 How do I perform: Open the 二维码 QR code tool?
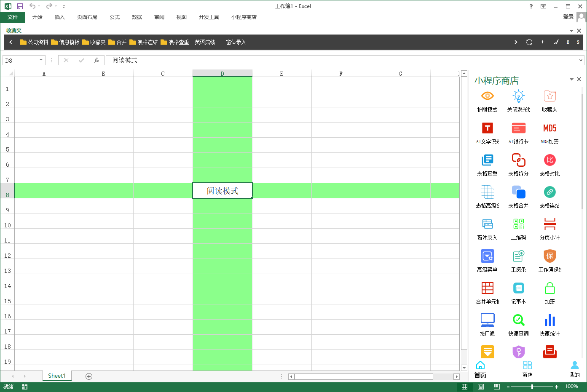pos(518,229)
